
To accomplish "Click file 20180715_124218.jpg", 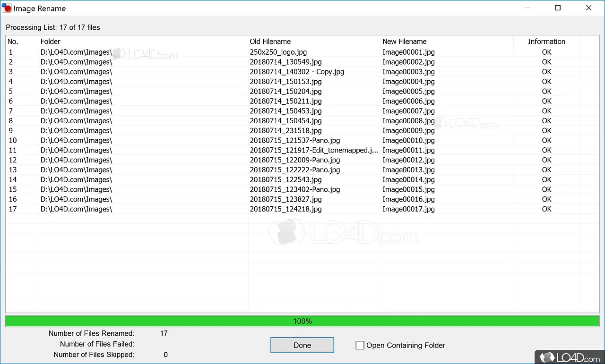I will 285,209.
